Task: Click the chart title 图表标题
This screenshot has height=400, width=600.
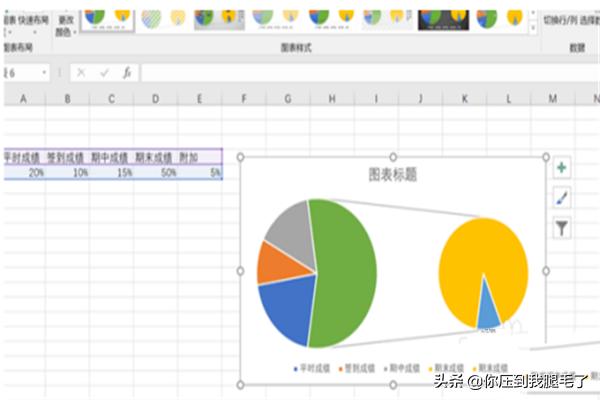Action: tap(392, 175)
